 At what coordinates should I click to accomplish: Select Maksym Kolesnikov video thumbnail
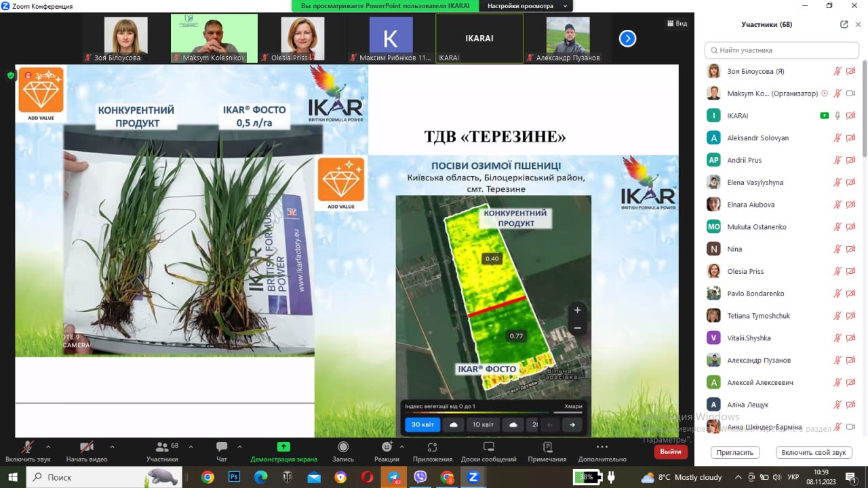(214, 39)
